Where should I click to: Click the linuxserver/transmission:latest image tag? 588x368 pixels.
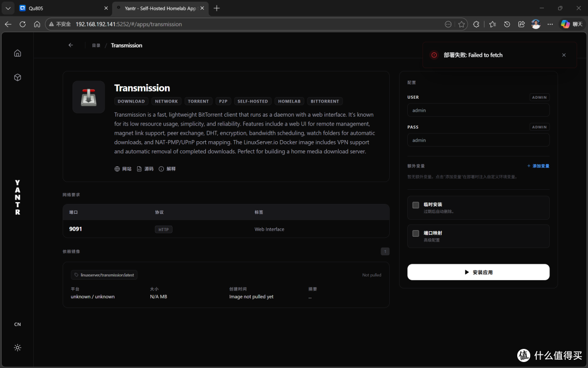pyautogui.click(x=104, y=275)
